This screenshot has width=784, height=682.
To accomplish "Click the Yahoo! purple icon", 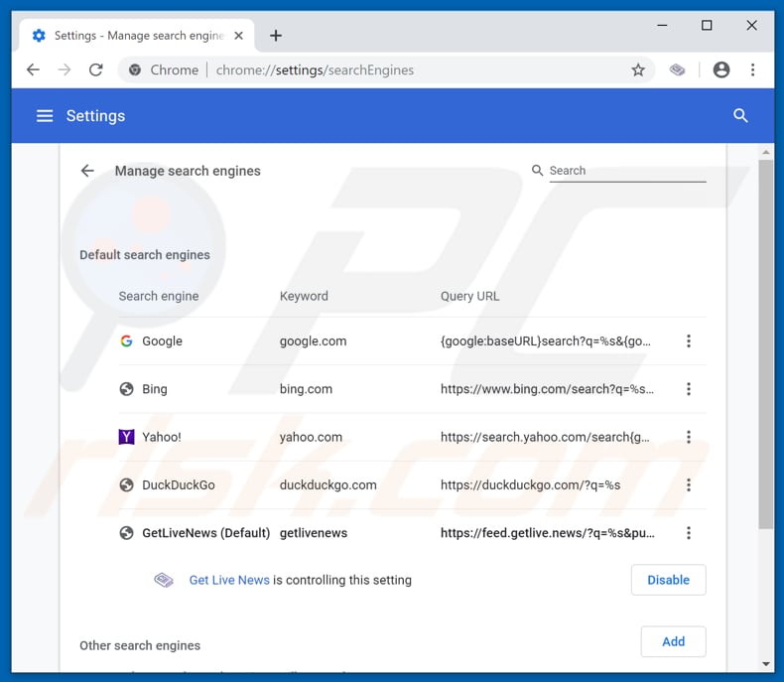I will (126, 437).
